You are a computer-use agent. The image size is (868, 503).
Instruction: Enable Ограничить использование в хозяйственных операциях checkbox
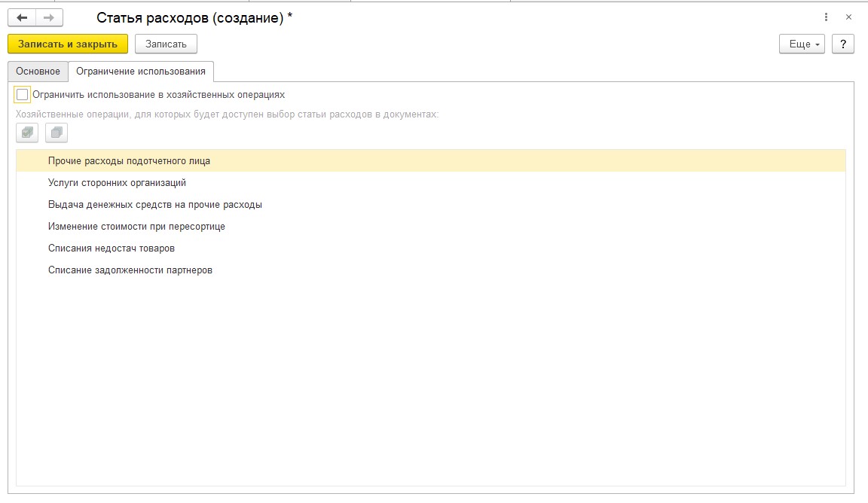tap(22, 95)
